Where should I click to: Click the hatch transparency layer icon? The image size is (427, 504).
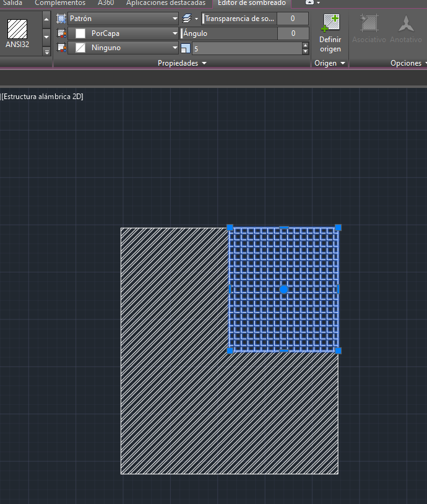188,19
